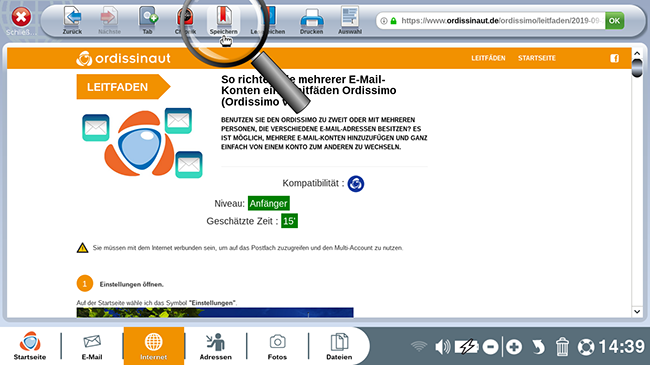
Task: Zoom out with the minus icon
Action: tap(490, 347)
